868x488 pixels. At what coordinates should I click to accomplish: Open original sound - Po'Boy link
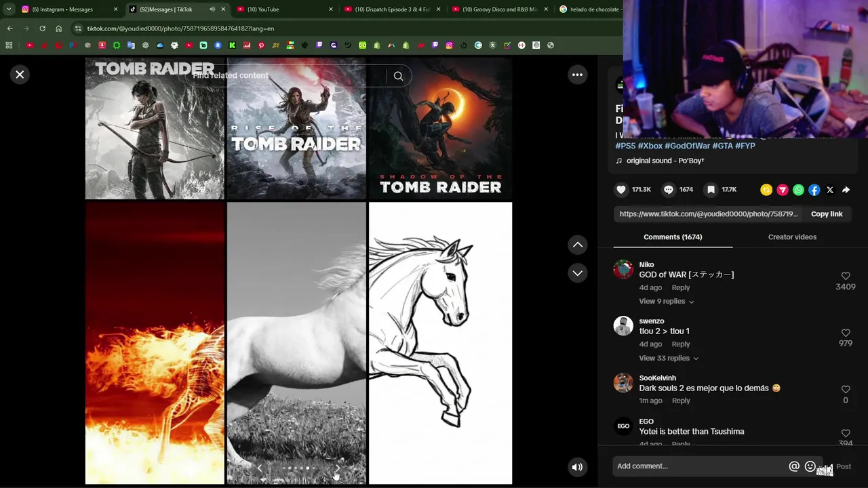(x=665, y=161)
